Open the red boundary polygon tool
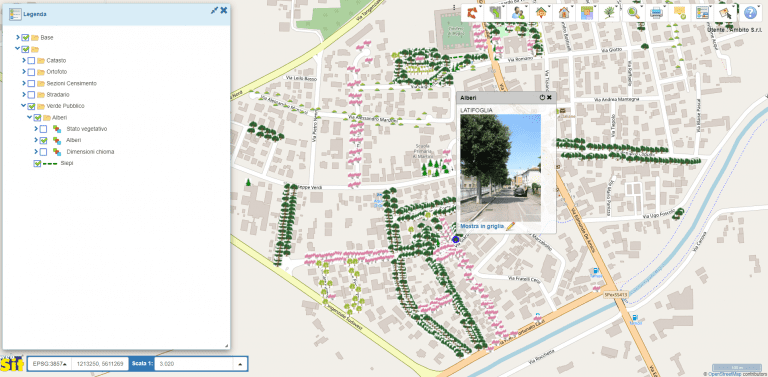The width and height of the screenshot is (768, 377). tap(473, 13)
